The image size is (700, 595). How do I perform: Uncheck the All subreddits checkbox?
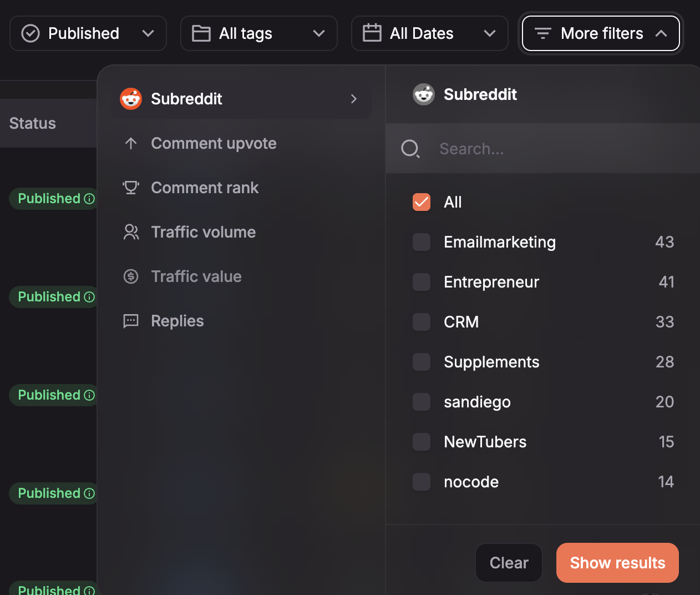pos(422,202)
